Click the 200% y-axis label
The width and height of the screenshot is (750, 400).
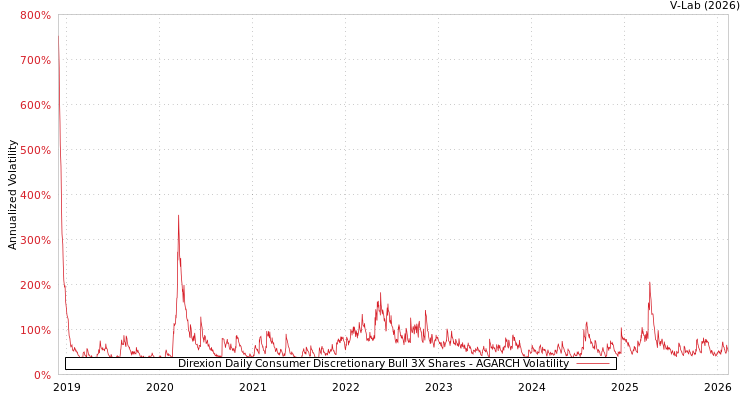[35, 285]
